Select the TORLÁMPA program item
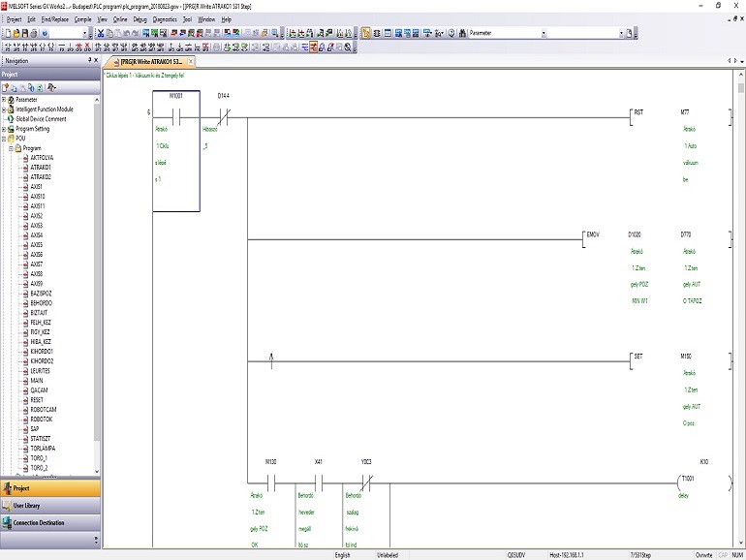 (43, 449)
